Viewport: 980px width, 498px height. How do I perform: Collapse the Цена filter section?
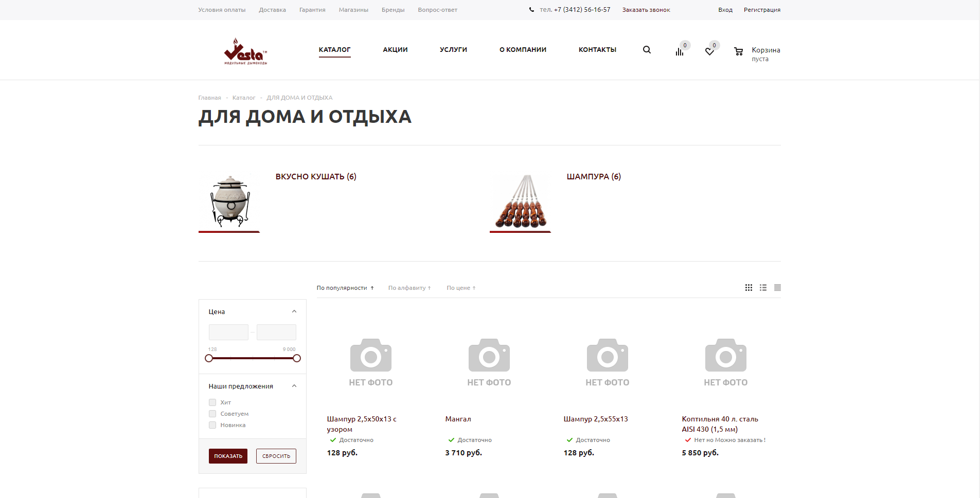tap(294, 311)
